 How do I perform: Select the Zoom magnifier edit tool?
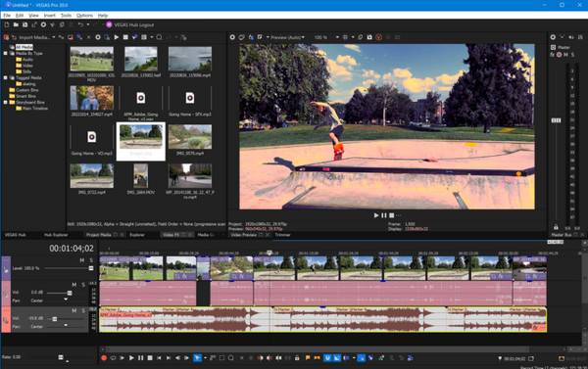[231, 358]
